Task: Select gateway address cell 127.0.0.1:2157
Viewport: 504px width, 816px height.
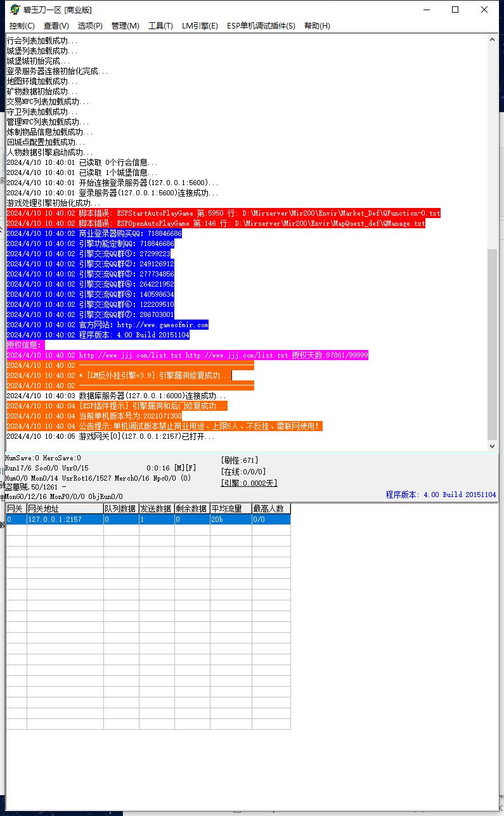Action: pos(65,519)
